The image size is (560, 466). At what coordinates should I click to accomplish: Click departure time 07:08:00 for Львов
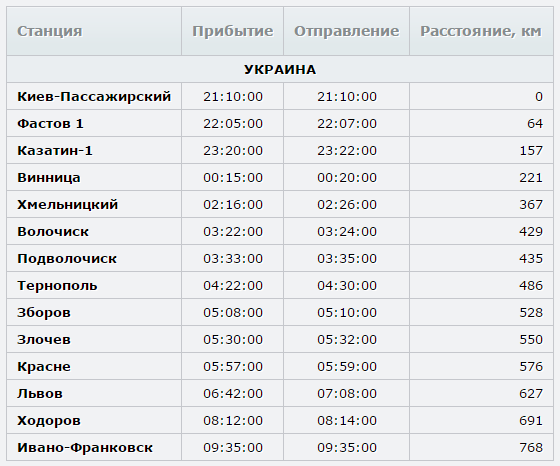347,394
